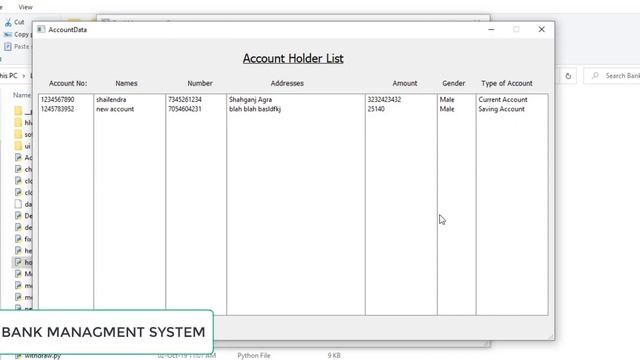Click the Account Holder List heading
The image size is (640, 360).
(x=293, y=58)
